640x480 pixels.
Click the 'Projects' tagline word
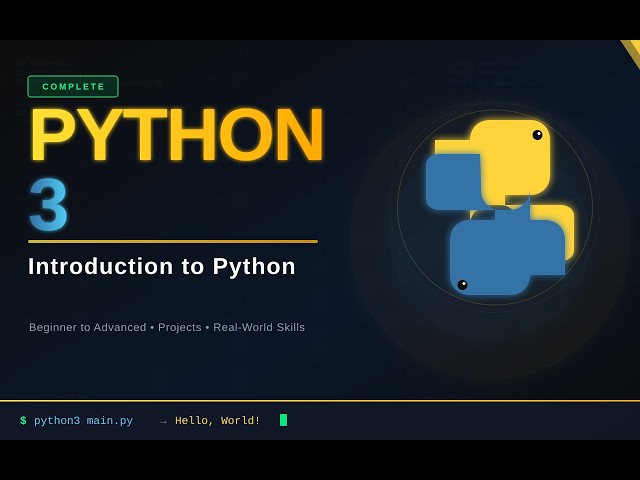click(180, 327)
